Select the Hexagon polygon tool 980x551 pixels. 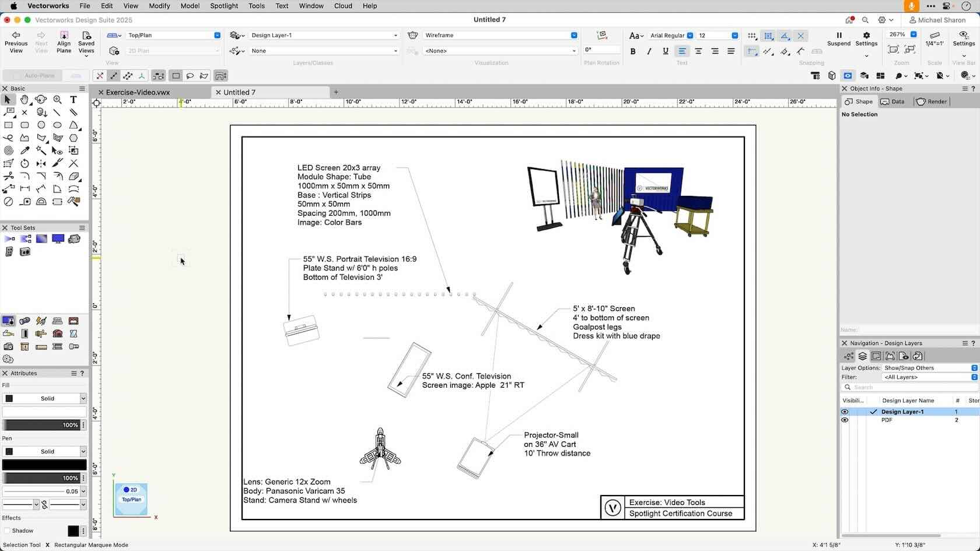[73, 138]
